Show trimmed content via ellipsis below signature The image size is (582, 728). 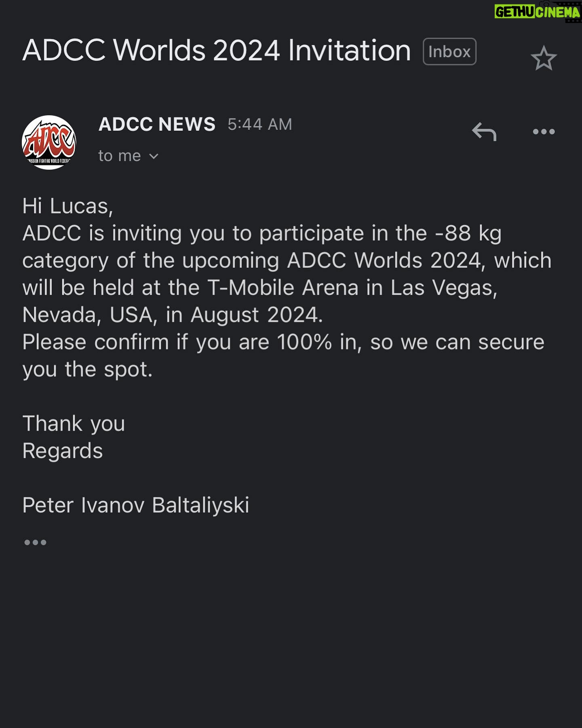coord(35,542)
